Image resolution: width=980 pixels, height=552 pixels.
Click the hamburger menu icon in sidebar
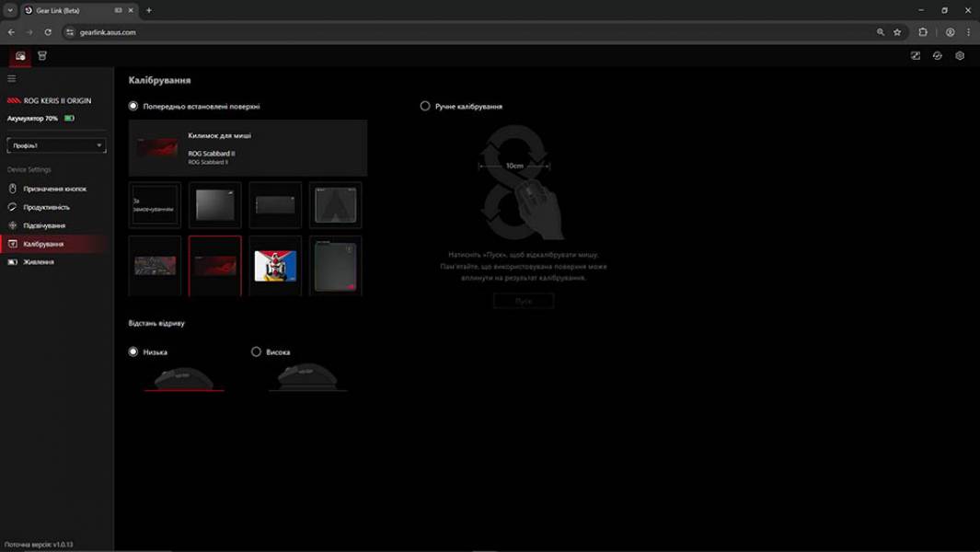coord(12,79)
